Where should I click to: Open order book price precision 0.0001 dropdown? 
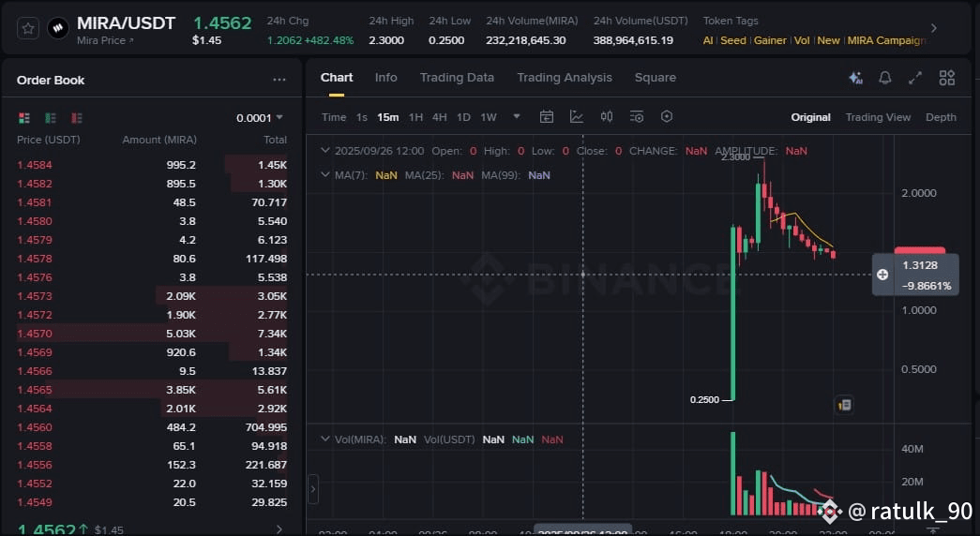(260, 118)
